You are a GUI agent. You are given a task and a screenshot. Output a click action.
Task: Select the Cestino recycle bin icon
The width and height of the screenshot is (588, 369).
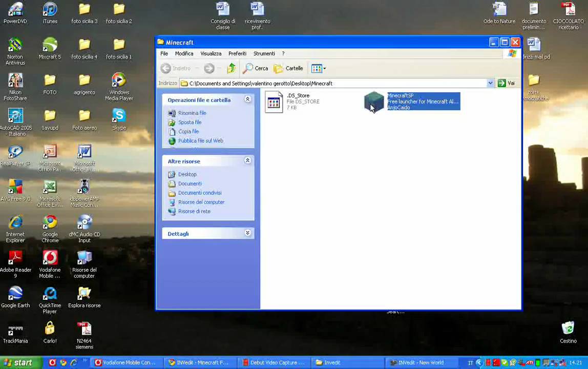coord(568,333)
